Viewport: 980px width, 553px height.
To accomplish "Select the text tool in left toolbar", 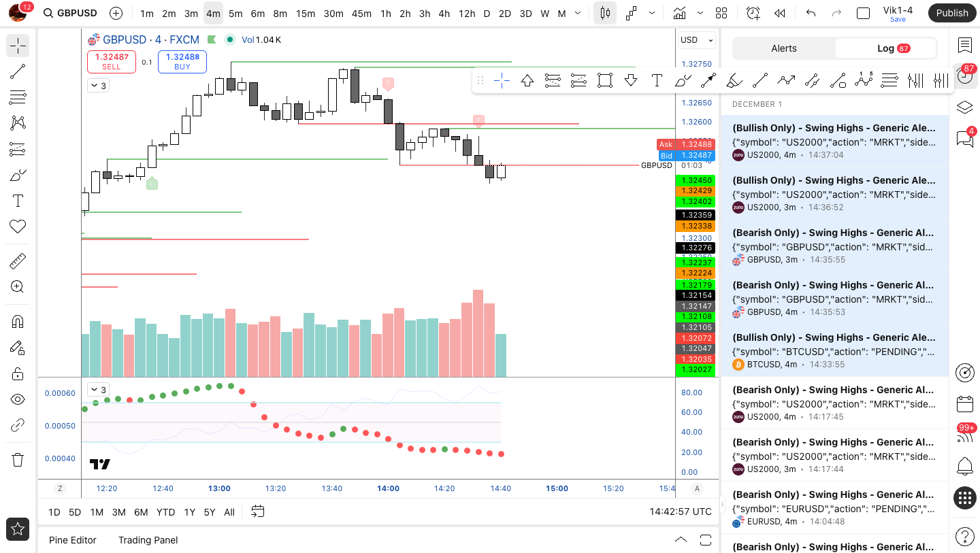I will (x=18, y=201).
